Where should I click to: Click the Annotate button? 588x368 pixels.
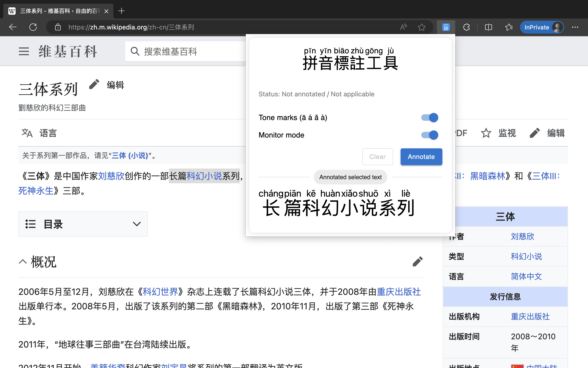point(421,157)
